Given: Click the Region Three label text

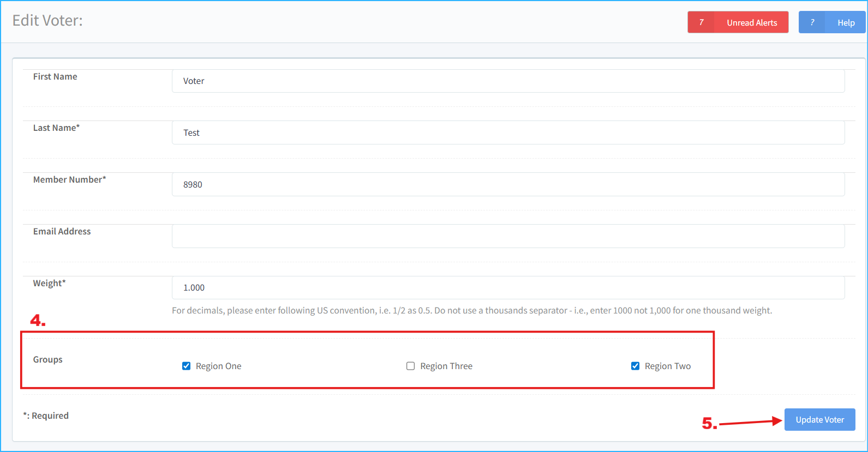Looking at the screenshot, I should (446, 366).
